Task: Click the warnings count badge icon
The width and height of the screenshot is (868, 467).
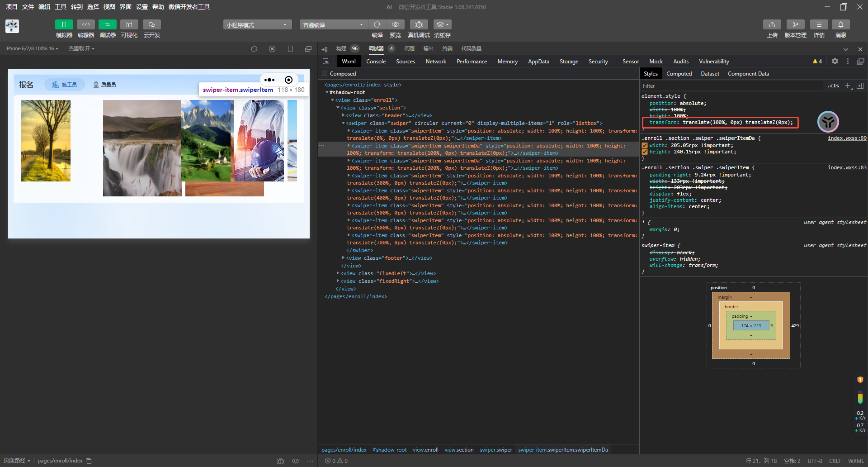Action: [817, 62]
